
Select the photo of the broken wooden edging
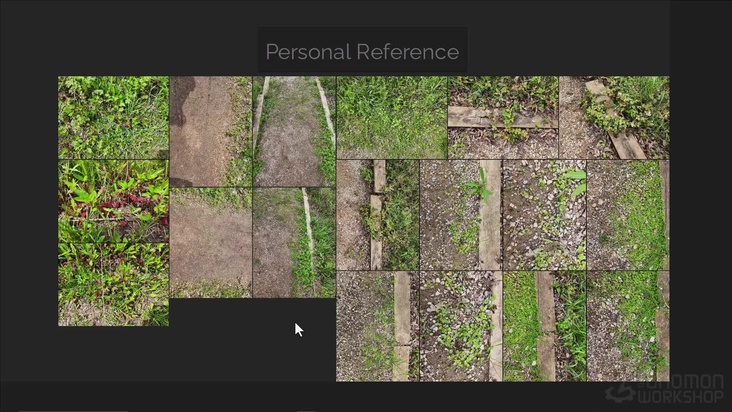pos(378,215)
